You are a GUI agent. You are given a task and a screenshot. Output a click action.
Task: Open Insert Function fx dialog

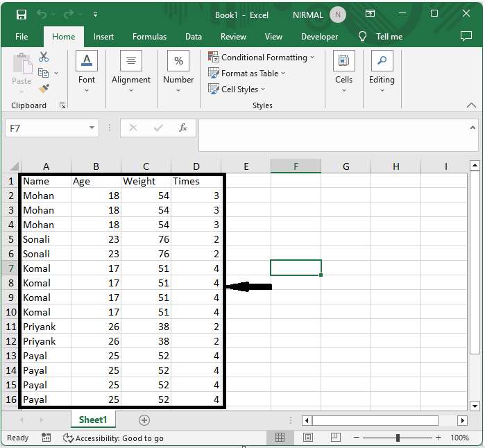click(183, 128)
